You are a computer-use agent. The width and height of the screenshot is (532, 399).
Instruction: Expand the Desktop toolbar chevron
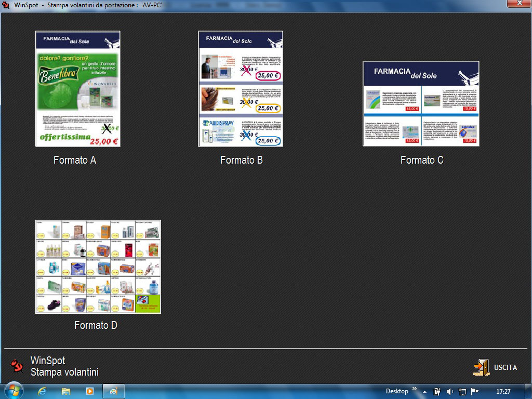pyautogui.click(x=415, y=389)
